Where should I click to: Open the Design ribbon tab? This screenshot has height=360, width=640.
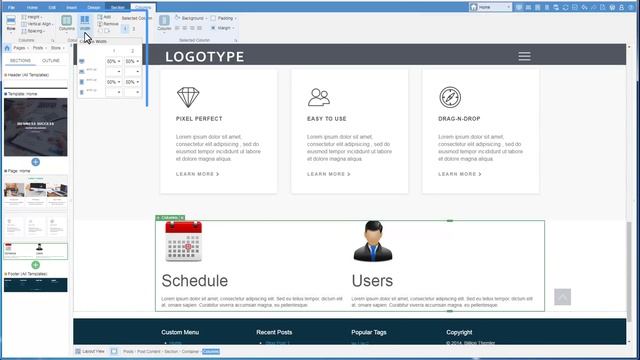93,7
